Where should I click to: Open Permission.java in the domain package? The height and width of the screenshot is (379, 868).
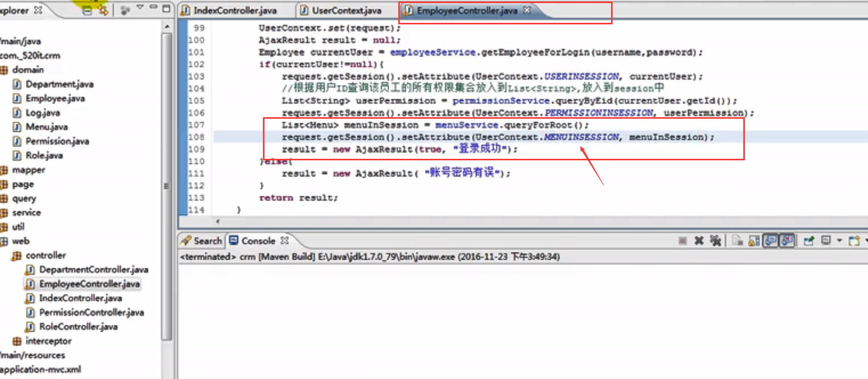pyautogui.click(x=57, y=141)
